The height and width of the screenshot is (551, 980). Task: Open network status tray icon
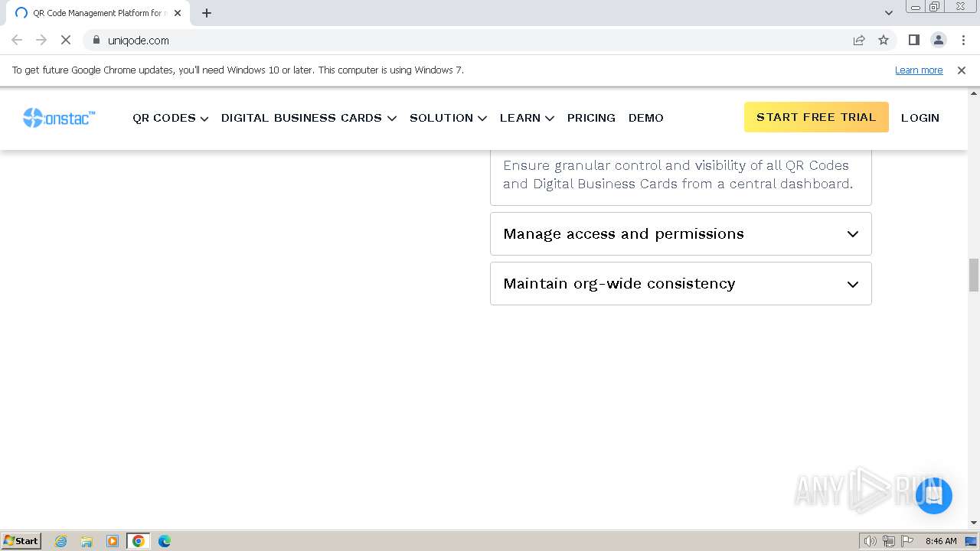point(889,541)
